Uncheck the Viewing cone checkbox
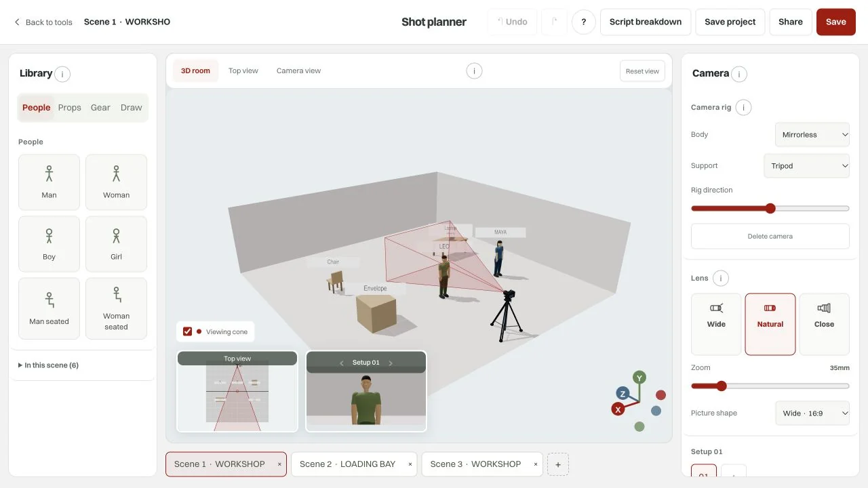 pyautogui.click(x=188, y=331)
